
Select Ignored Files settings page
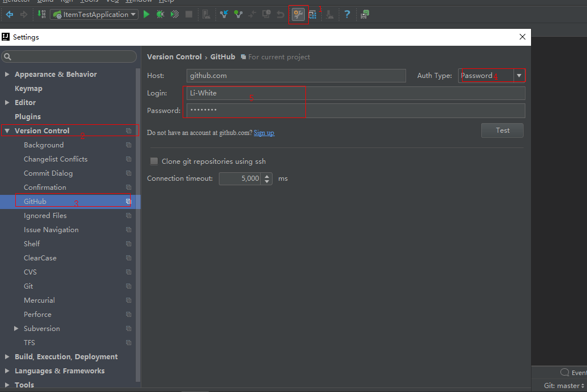click(x=45, y=216)
